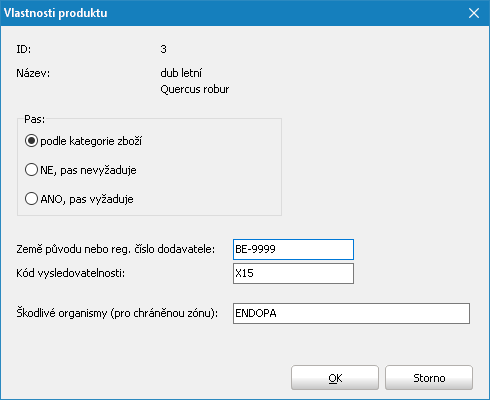
Task: Click the 'NE, pas nevyžaduje' label text
Action: click(88, 170)
